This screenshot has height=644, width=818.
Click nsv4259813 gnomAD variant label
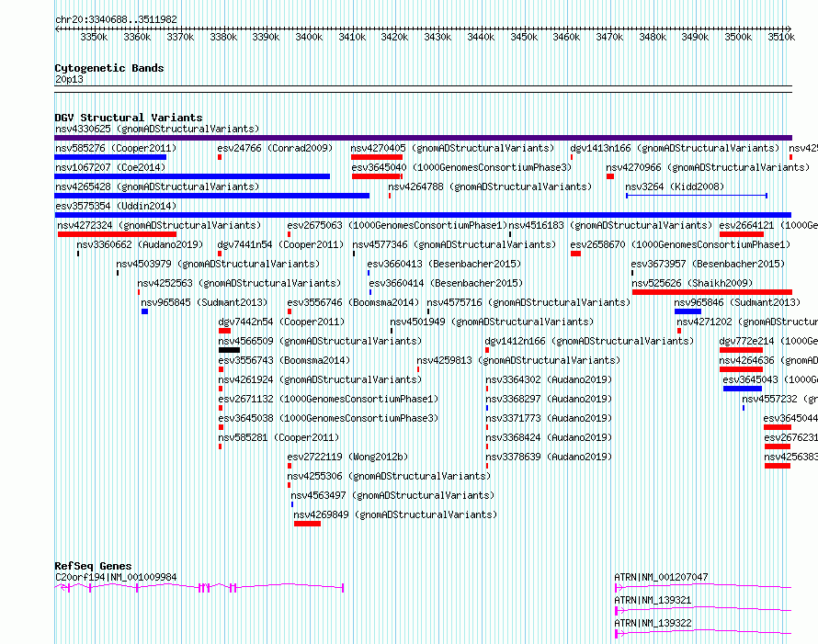point(518,360)
